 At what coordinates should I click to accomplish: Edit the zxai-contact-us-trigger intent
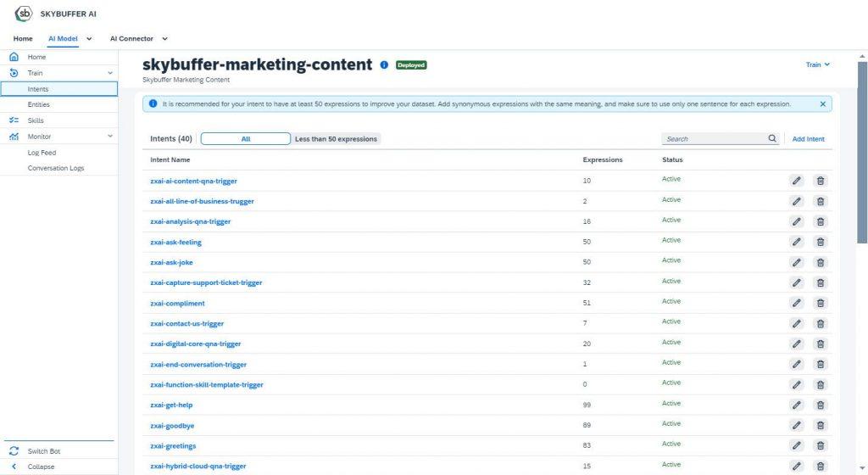797,323
